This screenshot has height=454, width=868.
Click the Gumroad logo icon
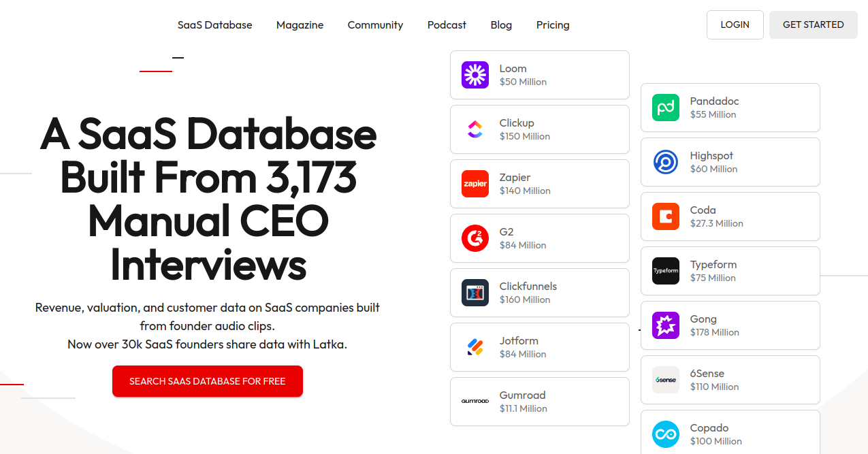pyautogui.click(x=475, y=402)
